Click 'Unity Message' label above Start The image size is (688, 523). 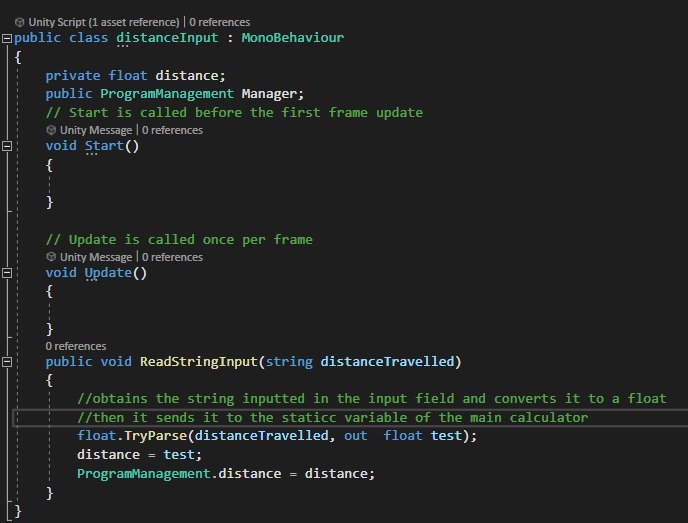pyautogui.click(x=96, y=130)
